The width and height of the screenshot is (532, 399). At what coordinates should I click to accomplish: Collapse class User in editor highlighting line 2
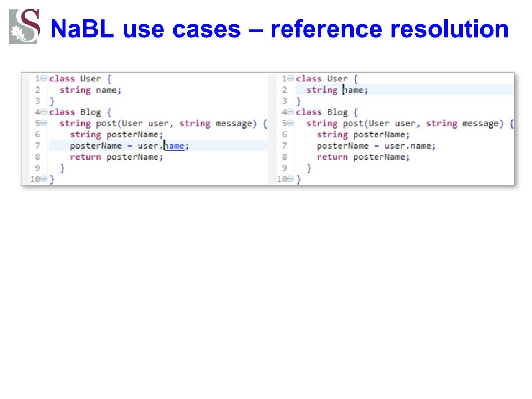coord(290,79)
